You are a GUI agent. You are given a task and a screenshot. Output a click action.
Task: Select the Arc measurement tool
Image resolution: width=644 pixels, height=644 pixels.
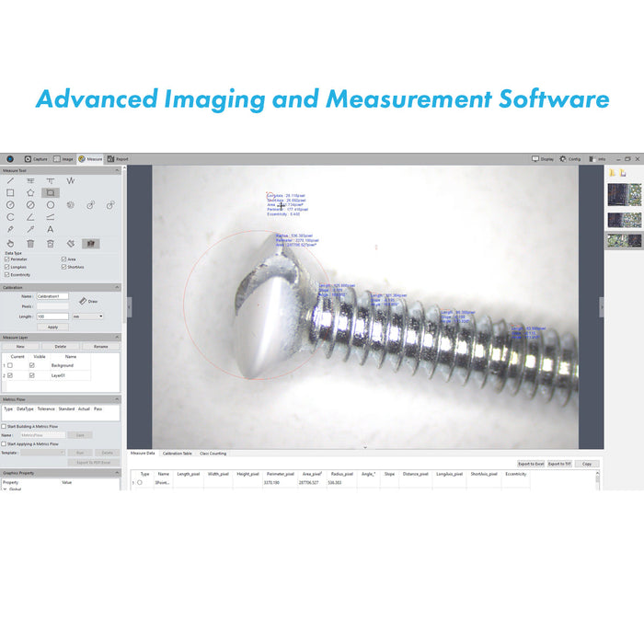(10, 217)
